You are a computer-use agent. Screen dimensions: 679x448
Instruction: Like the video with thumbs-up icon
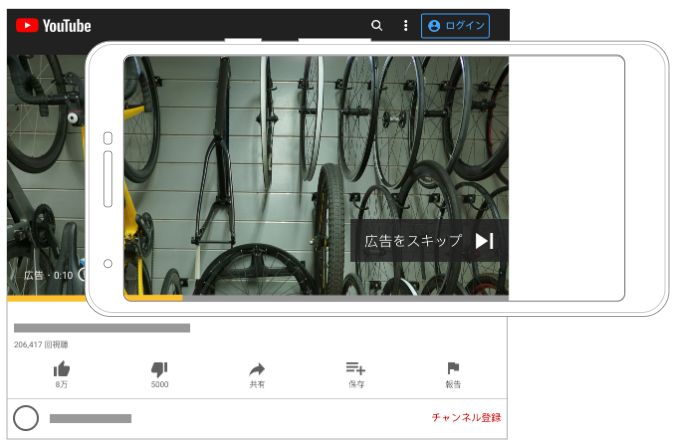point(61,369)
